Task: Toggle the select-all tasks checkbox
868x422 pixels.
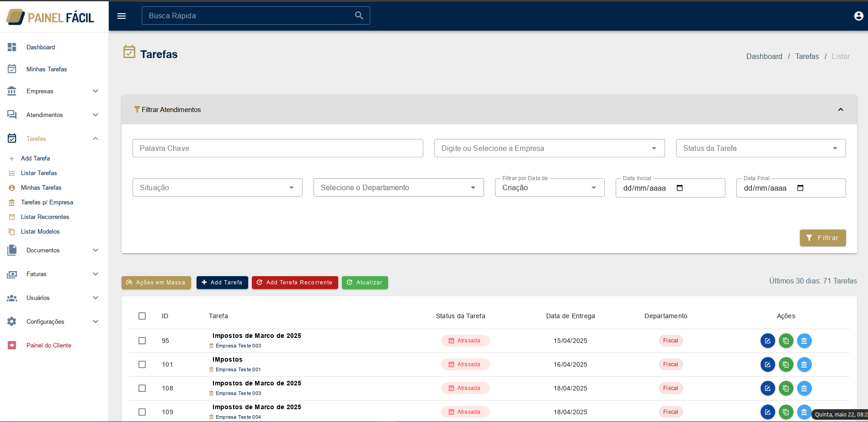Action: click(142, 316)
